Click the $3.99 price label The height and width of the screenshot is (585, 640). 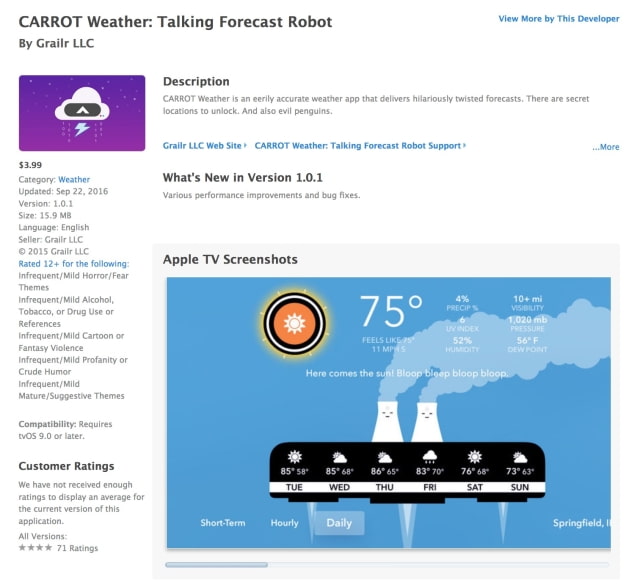point(31,164)
